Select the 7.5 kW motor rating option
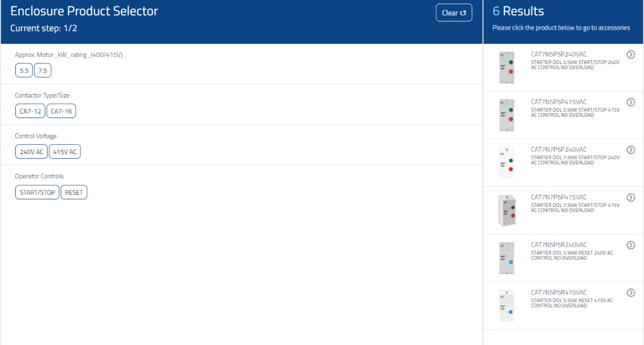This screenshot has width=644, height=345. click(x=43, y=71)
